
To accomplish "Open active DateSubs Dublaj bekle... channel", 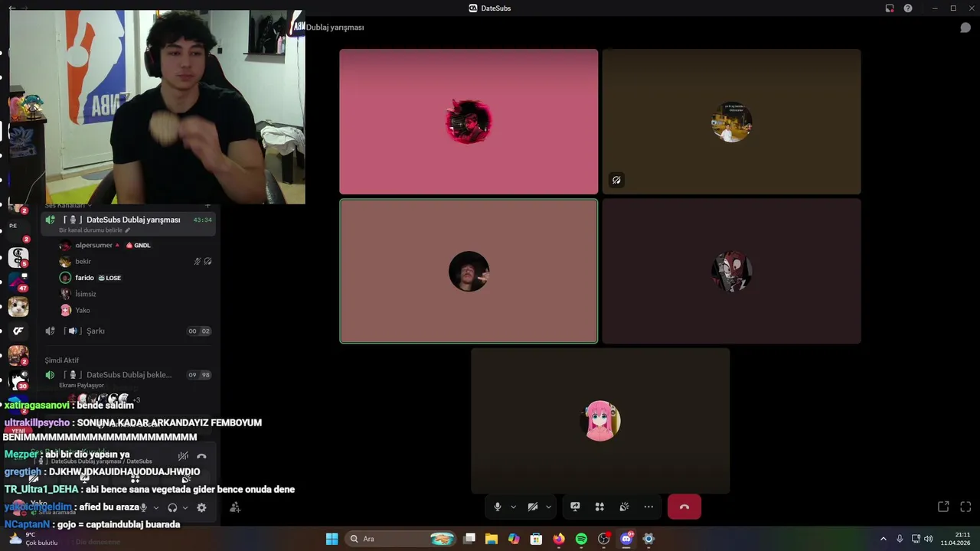I will point(128,375).
